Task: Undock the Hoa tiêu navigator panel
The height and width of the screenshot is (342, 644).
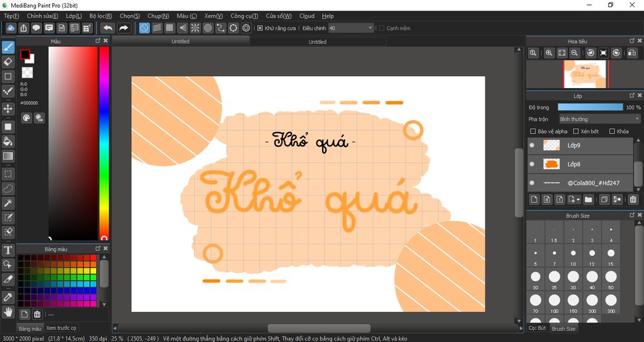Action: click(632, 41)
